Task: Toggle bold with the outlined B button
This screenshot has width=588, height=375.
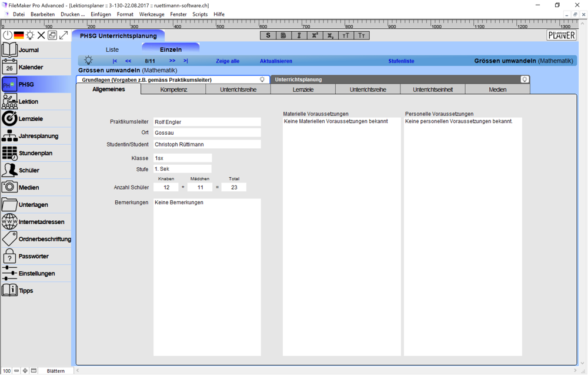Action: 283,35
